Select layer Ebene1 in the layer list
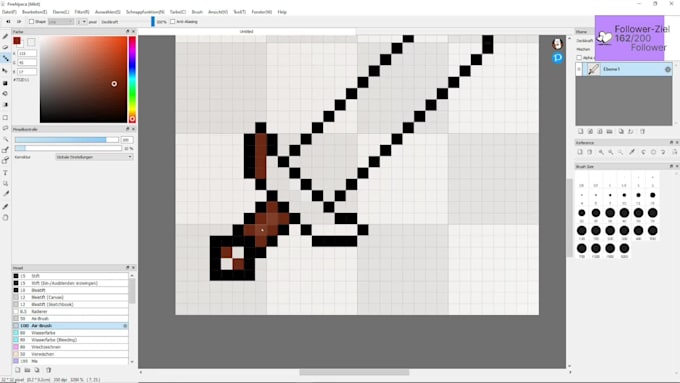The height and width of the screenshot is (383, 680). 624,69
